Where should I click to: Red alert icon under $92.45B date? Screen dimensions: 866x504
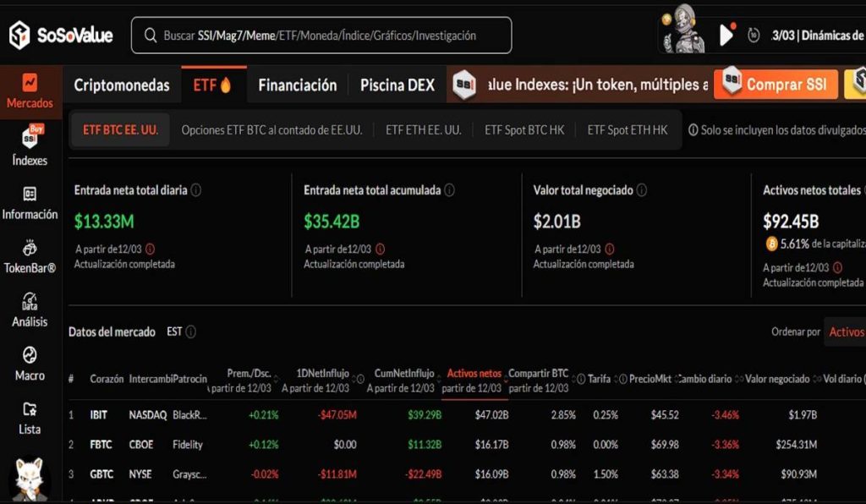[837, 267]
